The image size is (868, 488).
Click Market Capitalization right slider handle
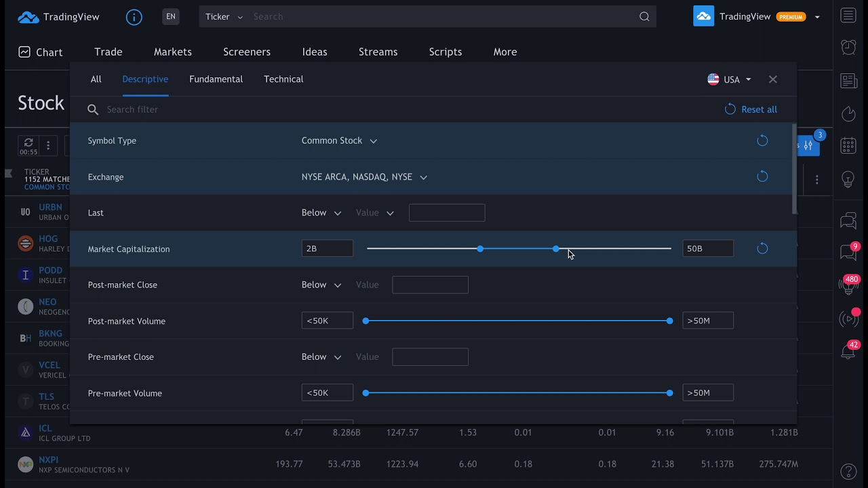(x=556, y=249)
